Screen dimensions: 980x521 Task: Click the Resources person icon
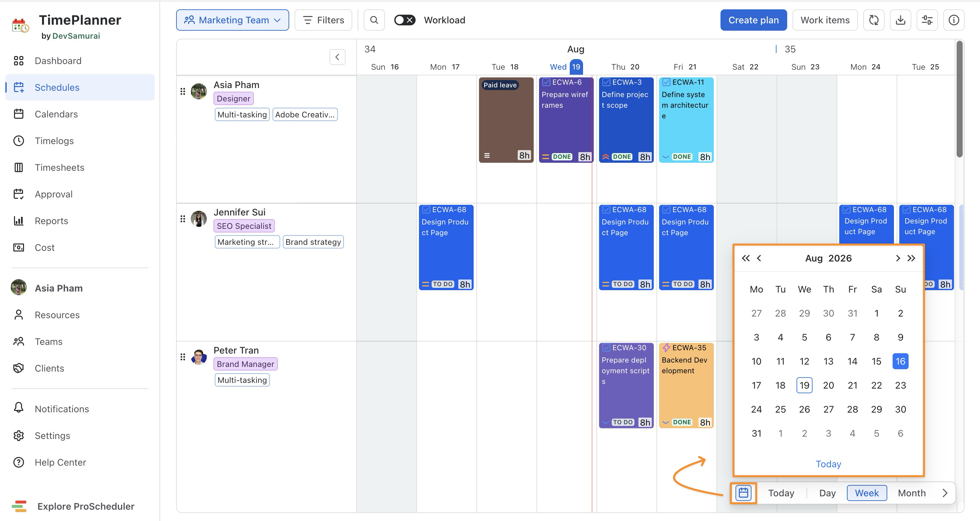19,315
